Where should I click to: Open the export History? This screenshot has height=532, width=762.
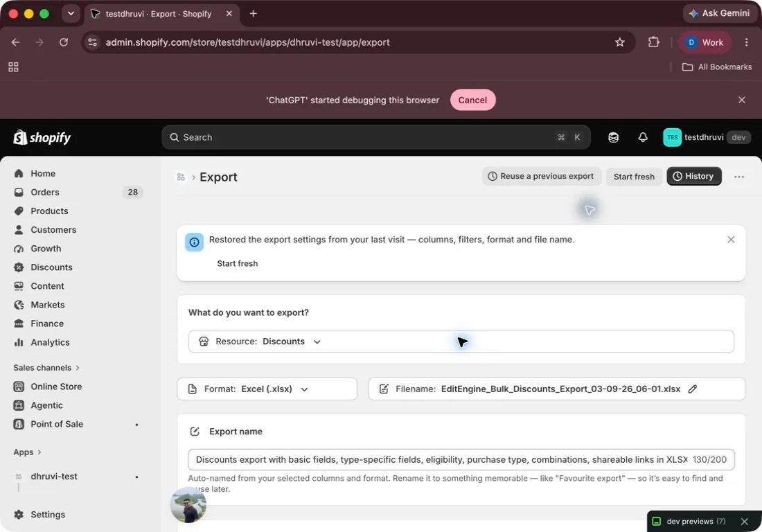[693, 177]
